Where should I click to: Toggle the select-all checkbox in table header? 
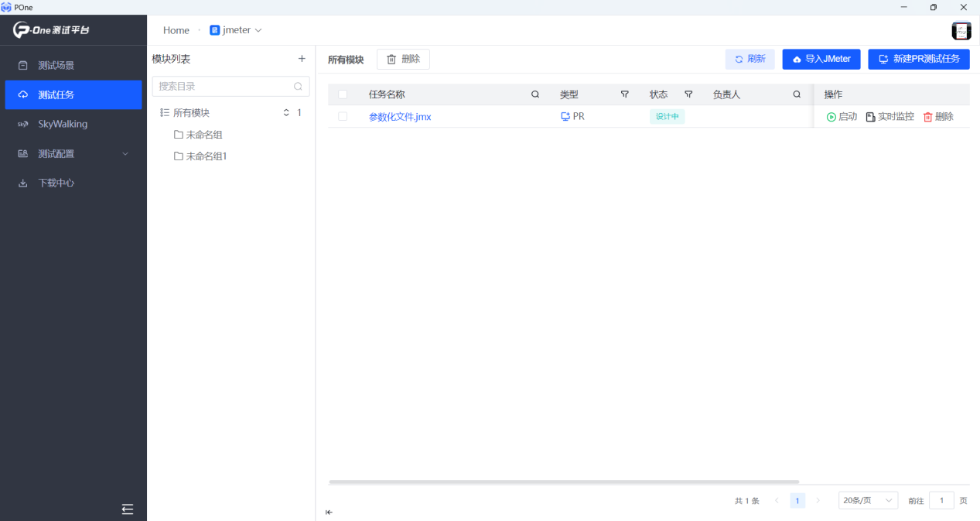pyautogui.click(x=343, y=94)
